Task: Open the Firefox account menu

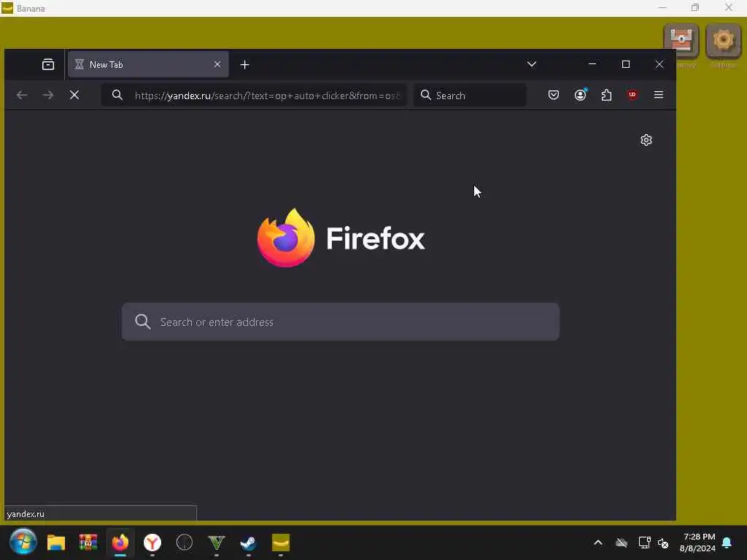Action: click(x=580, y=95)
